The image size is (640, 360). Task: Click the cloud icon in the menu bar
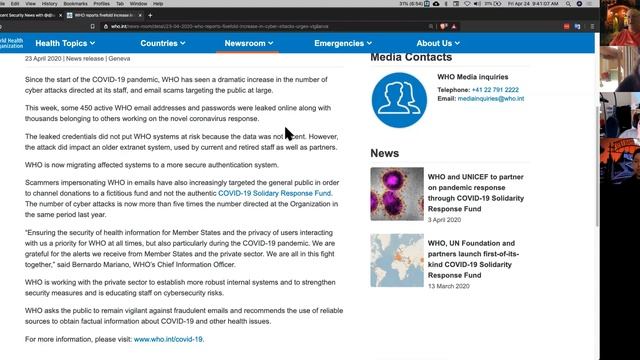[436, 4]
